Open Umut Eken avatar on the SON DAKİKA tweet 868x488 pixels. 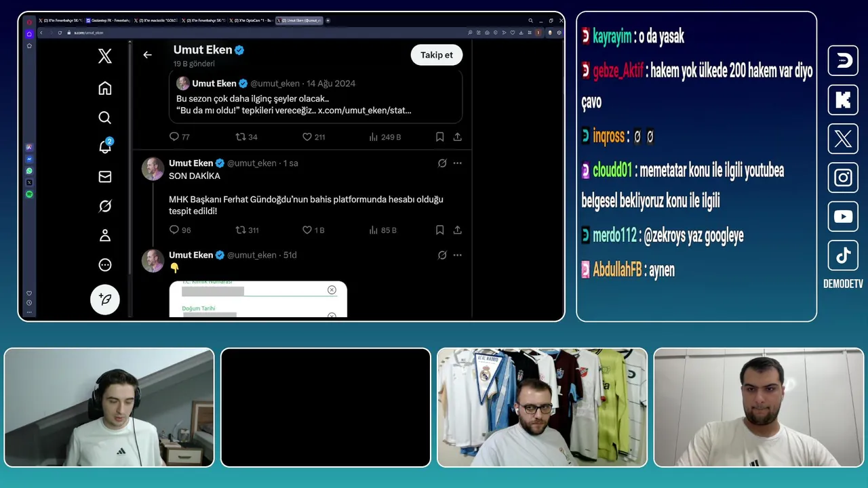pyautogui.click(x=153, y=169)
